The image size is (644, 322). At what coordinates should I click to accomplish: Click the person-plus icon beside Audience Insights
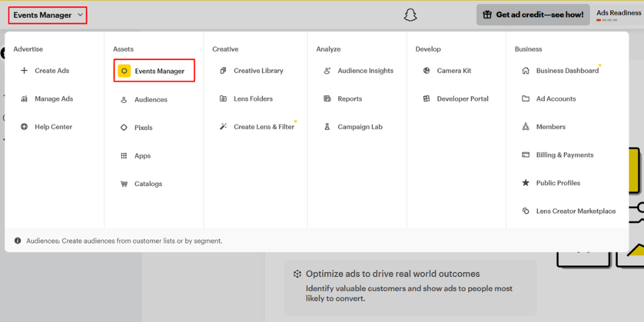point(327,71)
